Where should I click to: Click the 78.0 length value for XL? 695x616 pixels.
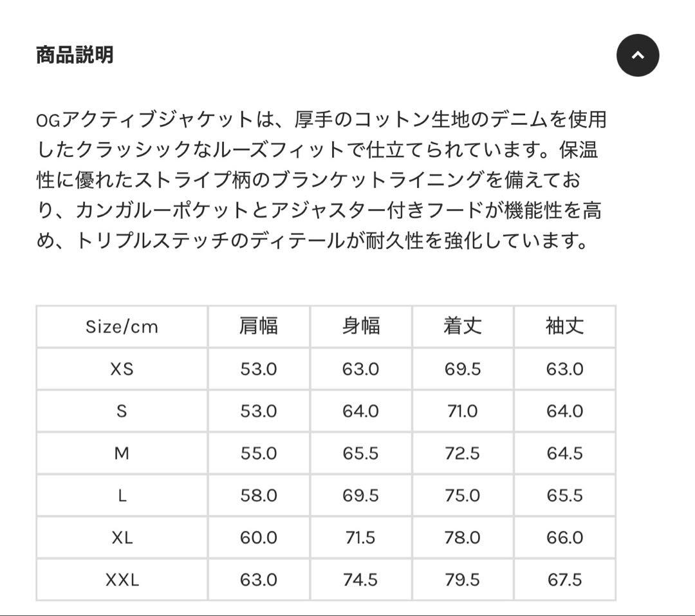(x=462, y=537)
